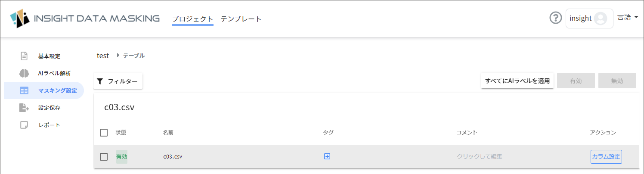This screenshot has width=644, height=174.
Task: Click the insight user avatar icon
Action: pyautogui.click(x=600, y=19)
